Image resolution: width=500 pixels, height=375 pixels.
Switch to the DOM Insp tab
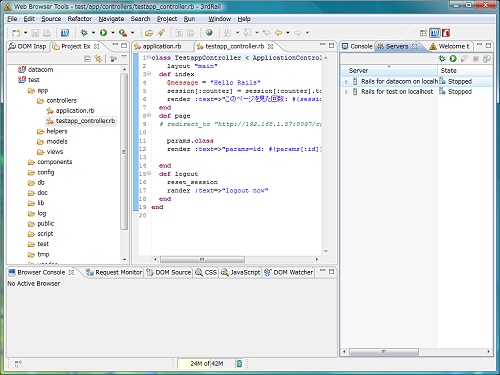point(27,46)
